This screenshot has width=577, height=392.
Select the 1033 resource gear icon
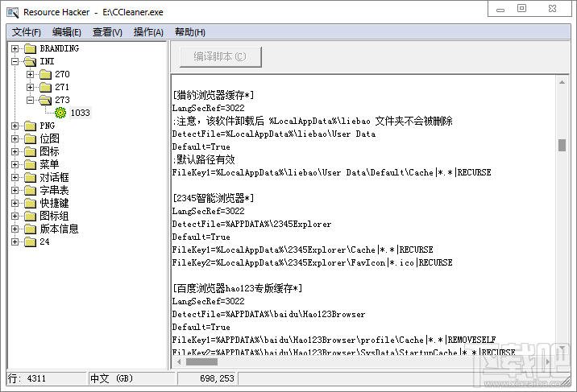(60, 113)
